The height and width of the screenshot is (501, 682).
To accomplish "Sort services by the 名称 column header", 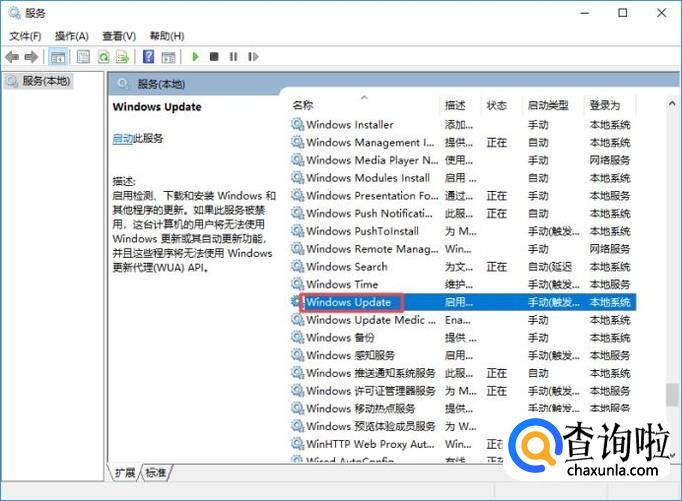I will click(303, 105).
